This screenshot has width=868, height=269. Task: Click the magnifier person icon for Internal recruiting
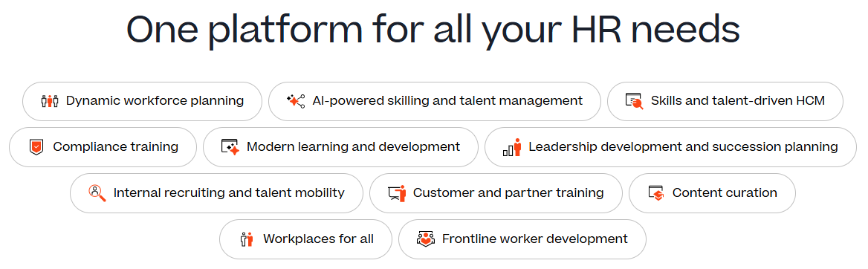pyautogui.click(x=97, y=193)
